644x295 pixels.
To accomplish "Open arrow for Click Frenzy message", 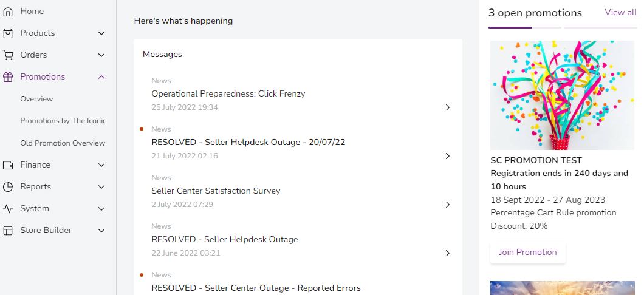I will pyautogui.click(x=448, y=107).
